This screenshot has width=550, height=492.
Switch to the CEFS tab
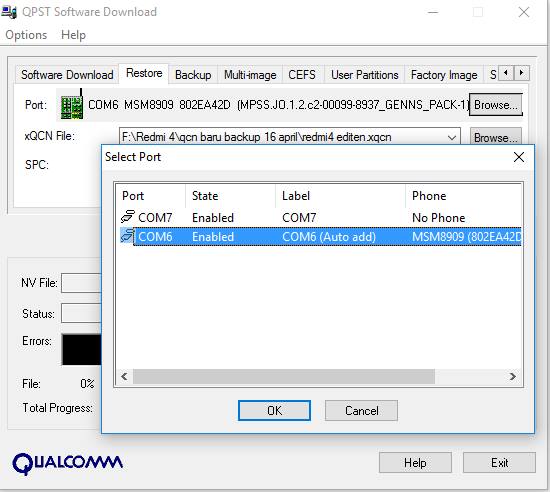[x=302, y=75]
